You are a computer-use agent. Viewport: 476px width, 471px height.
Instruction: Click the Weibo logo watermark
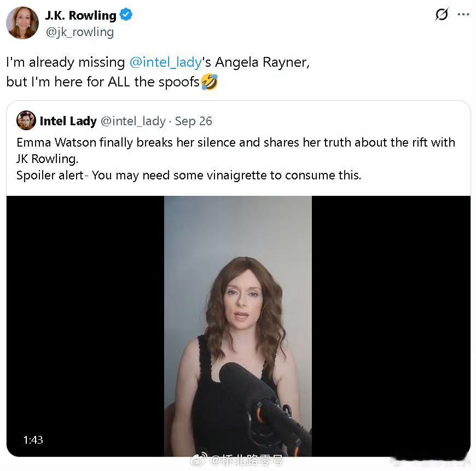199,459
